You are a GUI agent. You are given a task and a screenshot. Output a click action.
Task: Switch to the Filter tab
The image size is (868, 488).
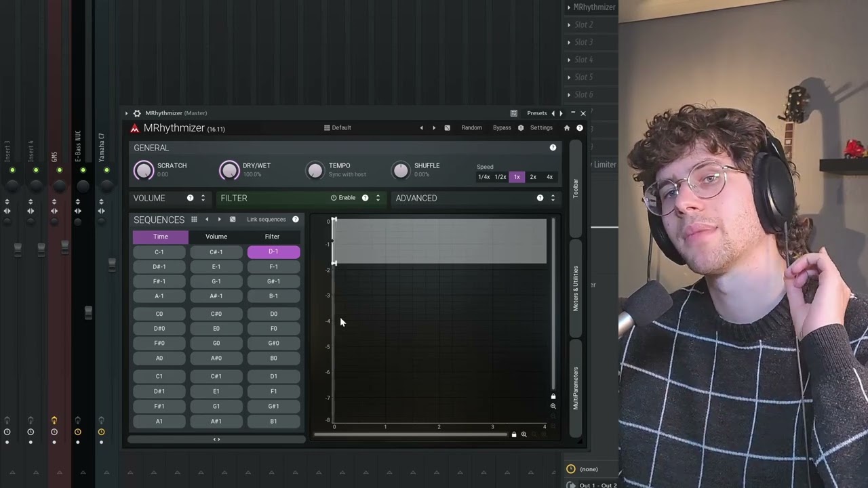pos(272,237)
